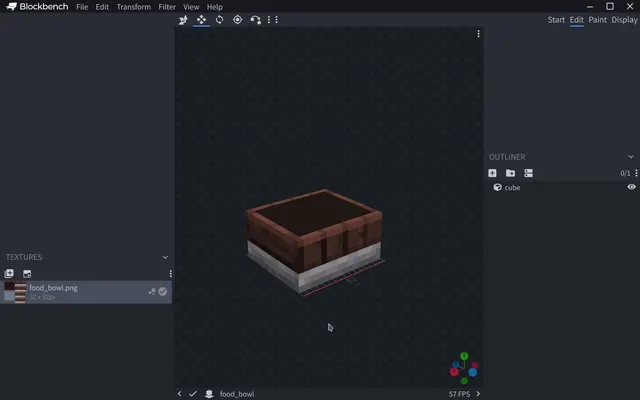Click the Add Cube icon in Outliner

click(492, 173)
